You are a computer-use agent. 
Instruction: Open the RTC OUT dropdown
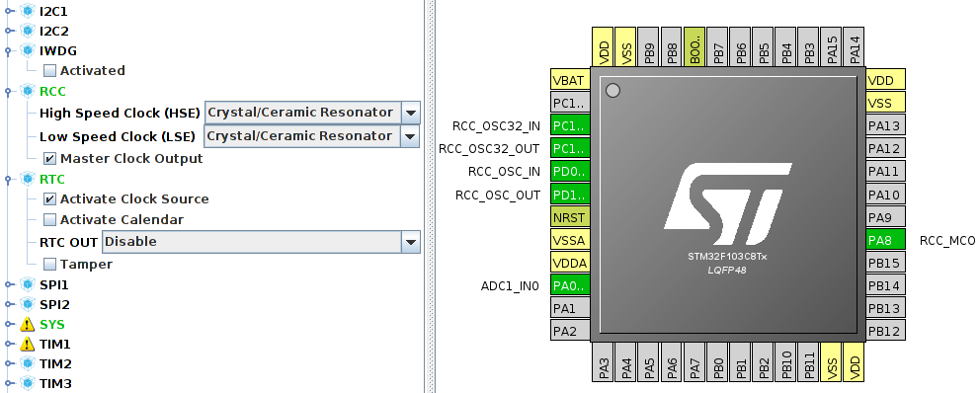[x=411, y=242]
